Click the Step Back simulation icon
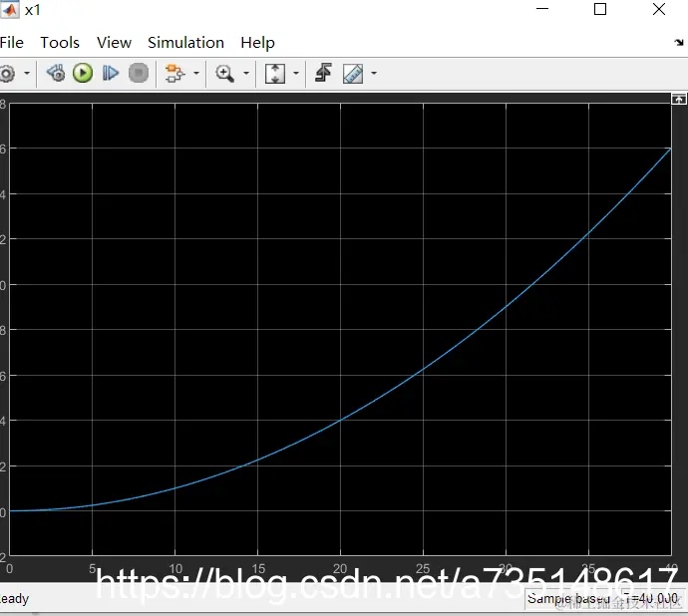Viewport: 688px width, 616px height. pos(56,73)
